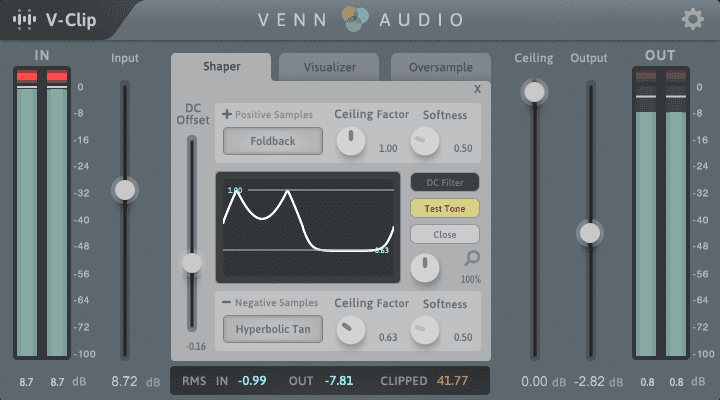The width and height of the screenshot is (720, 400).
Task: Select the Shaper tab
Action: pos(221,67)
